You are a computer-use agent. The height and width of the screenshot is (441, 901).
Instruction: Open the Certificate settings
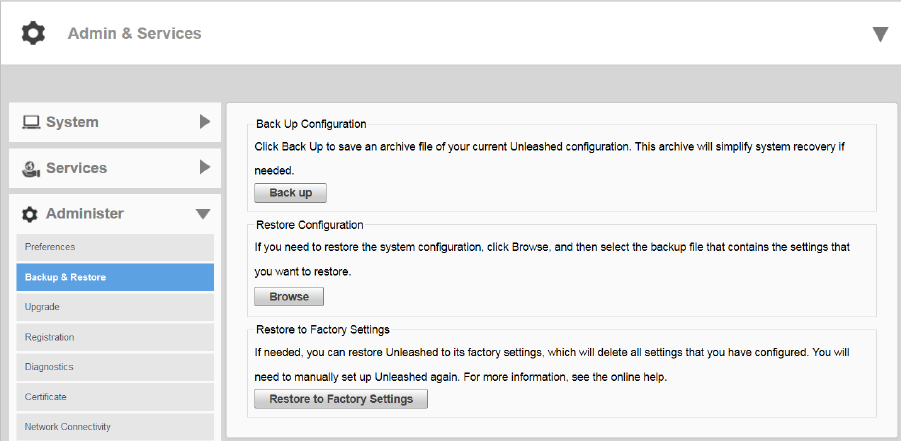point(46,397)
